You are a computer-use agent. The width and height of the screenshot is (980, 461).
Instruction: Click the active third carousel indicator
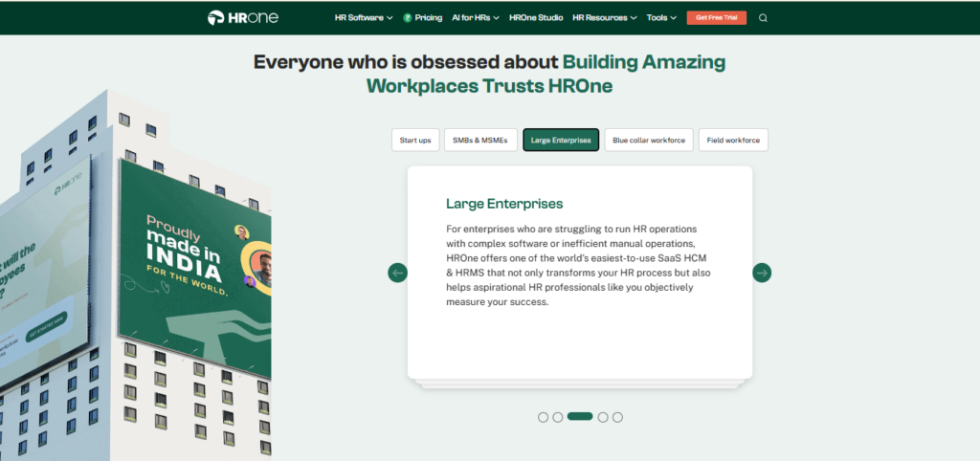[580, 417]
